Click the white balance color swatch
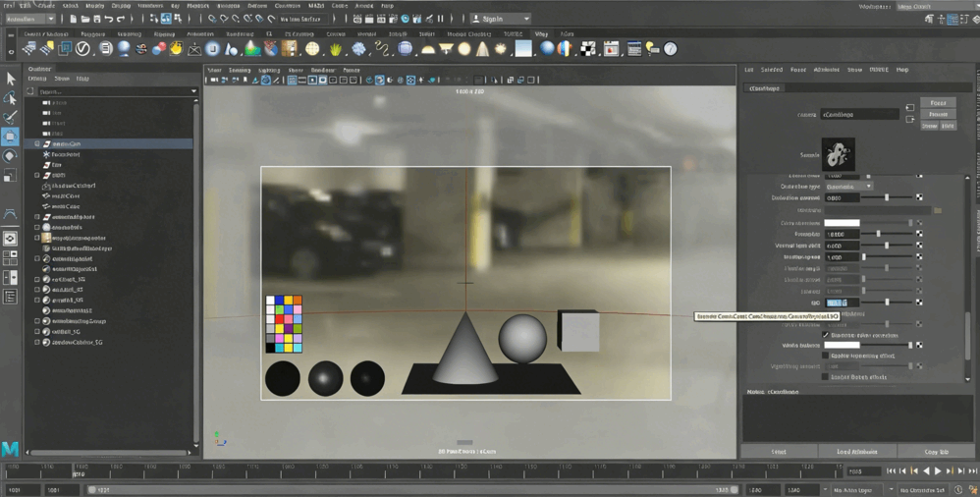 click(x=842, y=346)
